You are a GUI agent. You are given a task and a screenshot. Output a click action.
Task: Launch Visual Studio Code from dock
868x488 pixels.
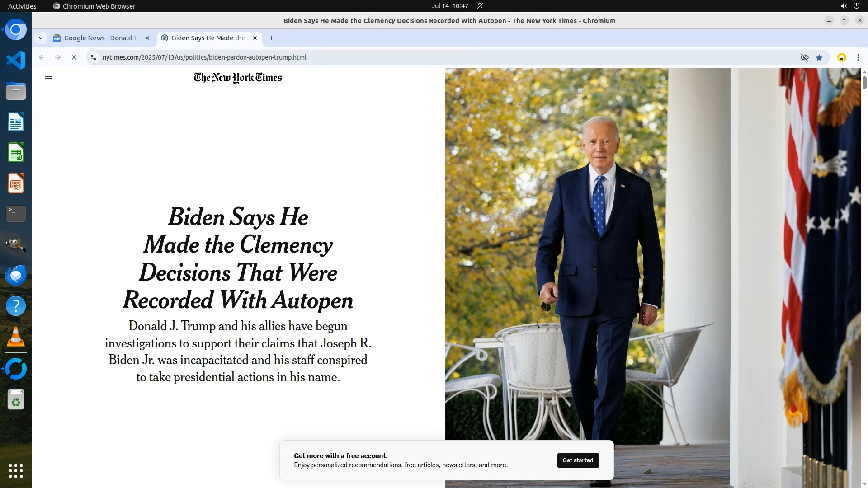(16, 60)
